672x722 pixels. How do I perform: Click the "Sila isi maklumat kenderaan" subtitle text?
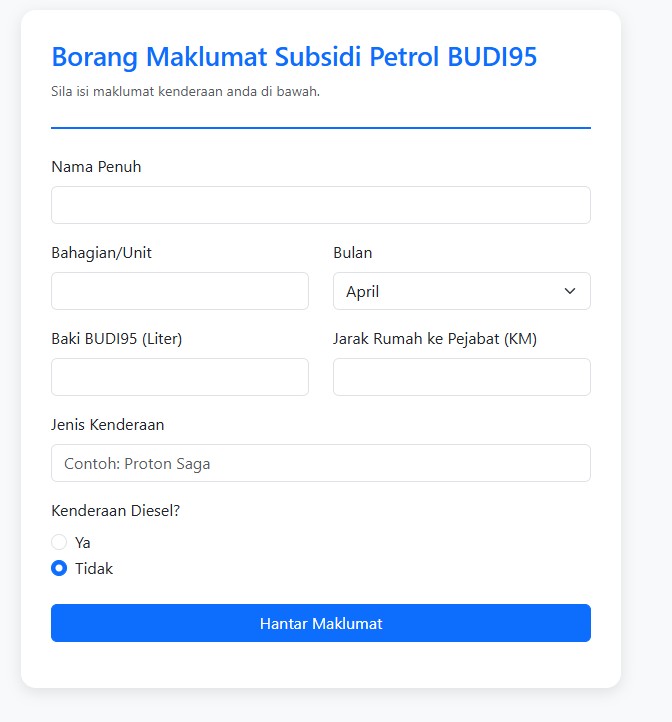[185, 92]
